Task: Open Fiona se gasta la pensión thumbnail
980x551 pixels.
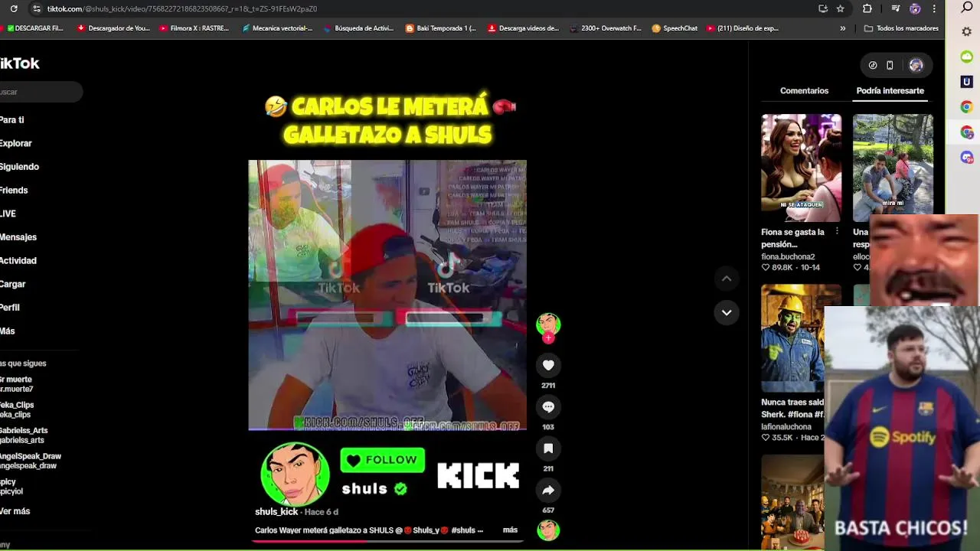Action: (x=801, y=168)
